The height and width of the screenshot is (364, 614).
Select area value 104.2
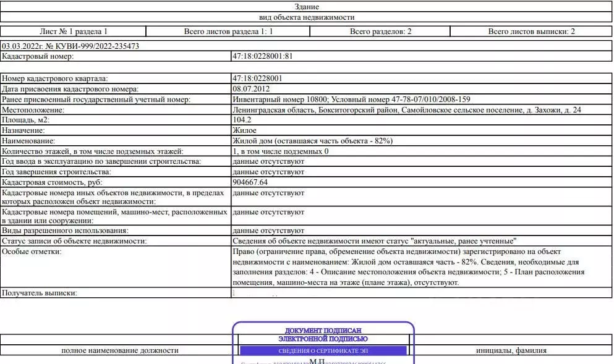[x=242, y=120]
